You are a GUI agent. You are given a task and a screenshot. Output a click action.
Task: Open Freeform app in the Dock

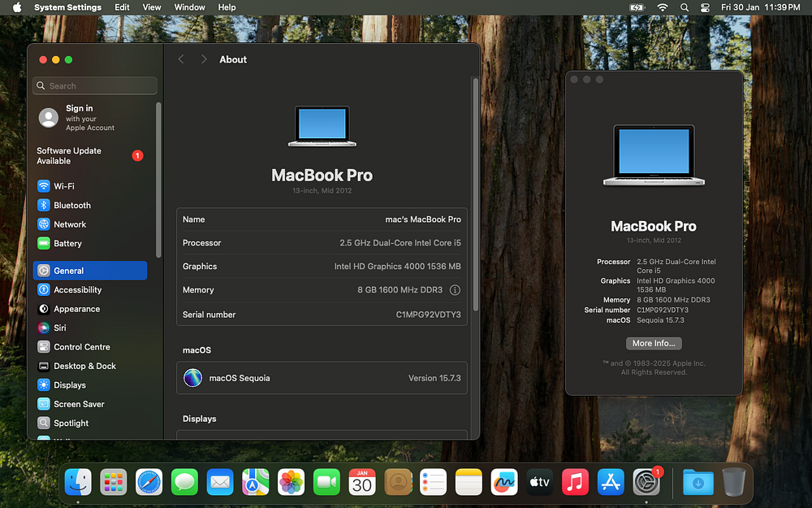tap(504, 482)
